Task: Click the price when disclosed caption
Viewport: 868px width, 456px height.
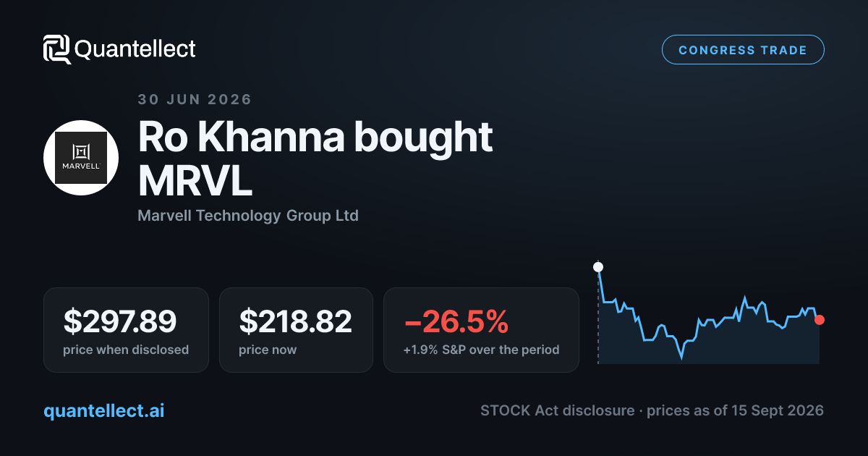Action: (x=126, y=350)
